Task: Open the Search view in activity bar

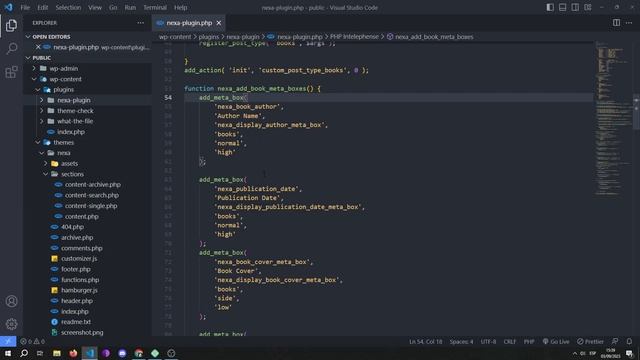Action: coord(11,49)
